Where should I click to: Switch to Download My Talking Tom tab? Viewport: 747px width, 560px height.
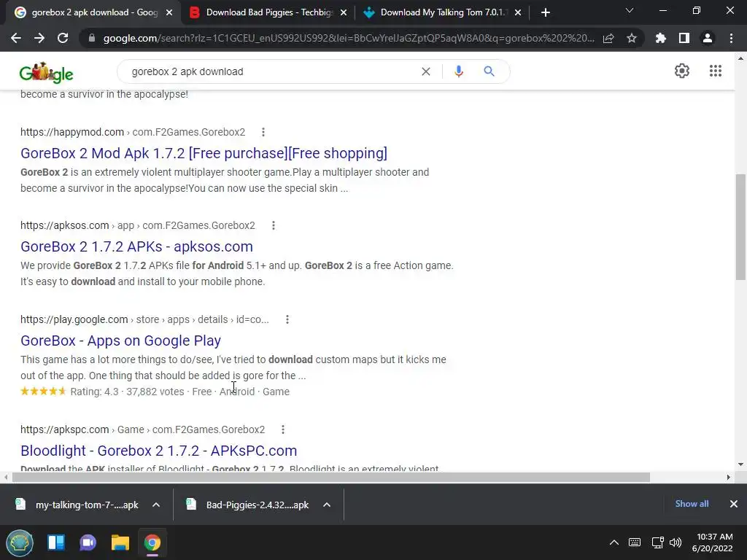pos(443,13)
